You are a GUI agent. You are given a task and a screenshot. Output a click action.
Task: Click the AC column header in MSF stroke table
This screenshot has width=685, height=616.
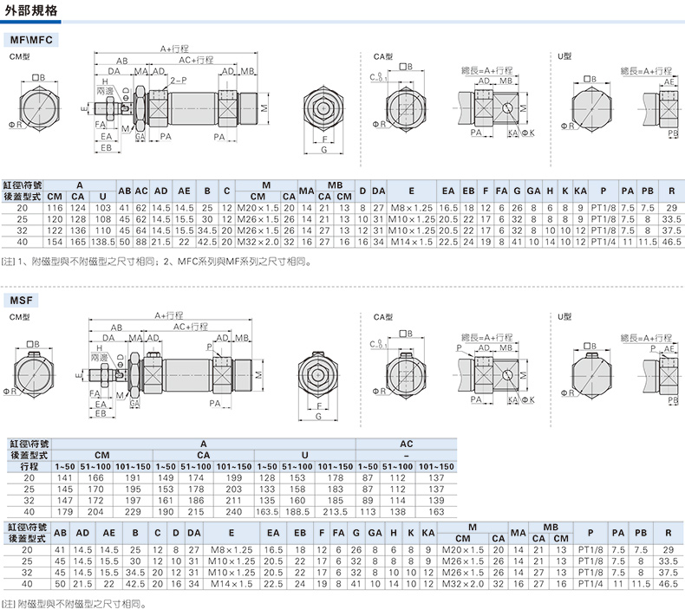(x=406, y=444)
